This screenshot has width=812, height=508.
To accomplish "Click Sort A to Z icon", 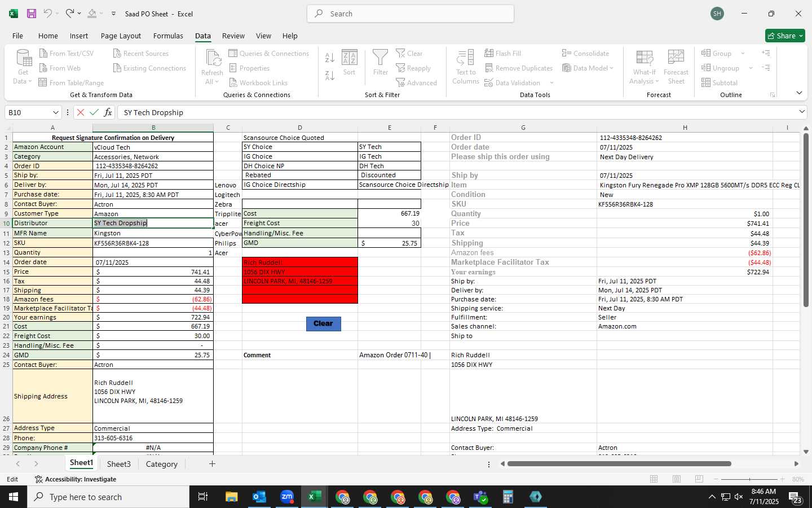I will [330, 57].
